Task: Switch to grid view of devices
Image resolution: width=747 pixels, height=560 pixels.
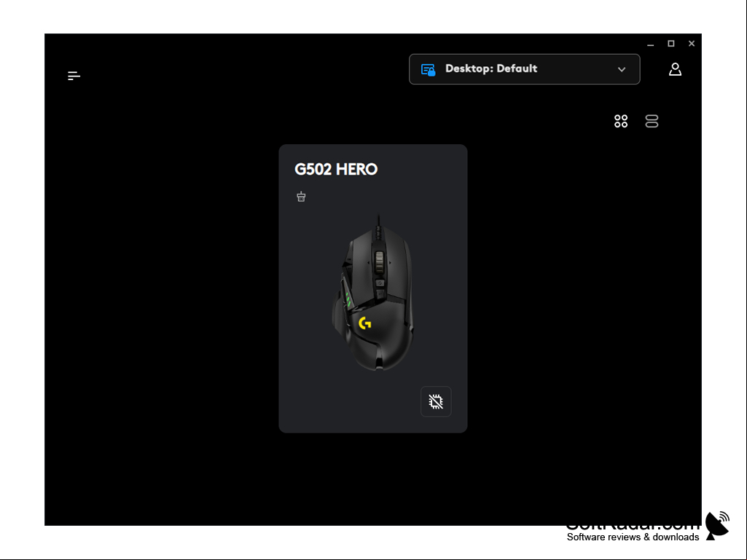Action: [x=621, y=121]
